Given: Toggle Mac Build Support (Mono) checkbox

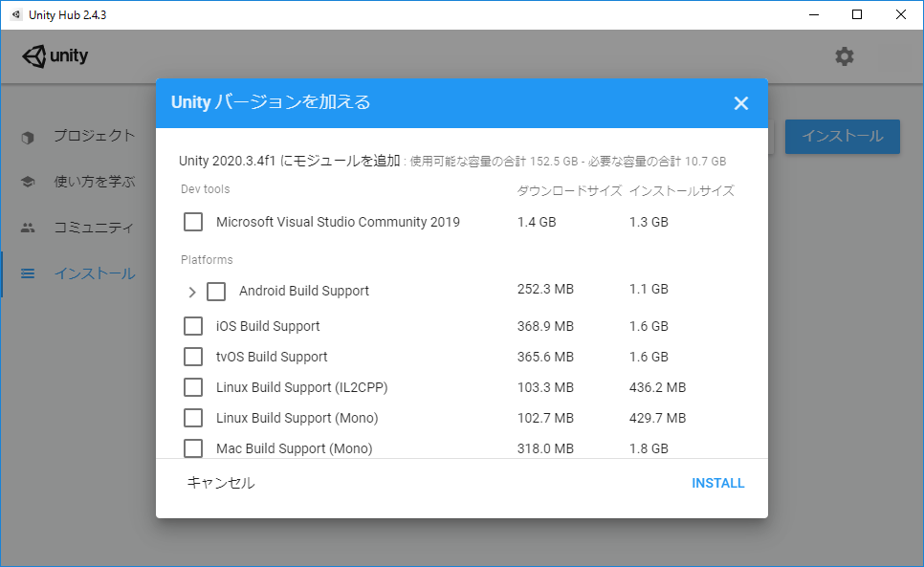Looking at the screenshot, I should (193, 448).
